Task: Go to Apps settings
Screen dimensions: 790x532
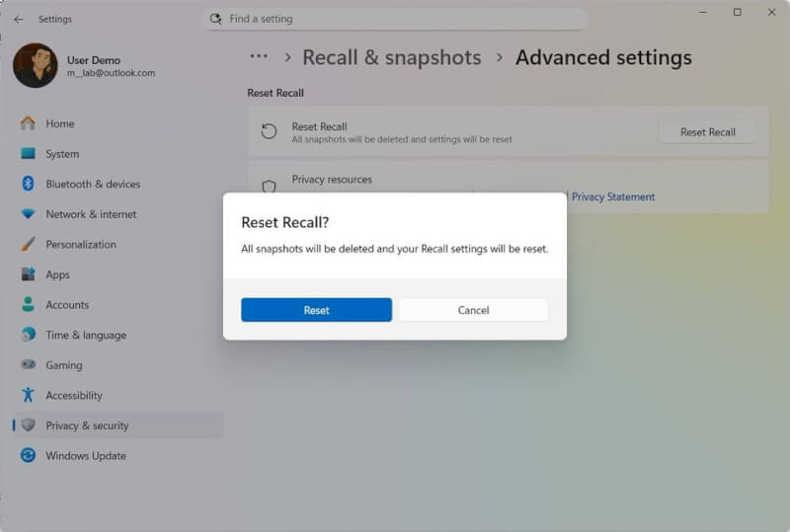Action: pos(58,274)
